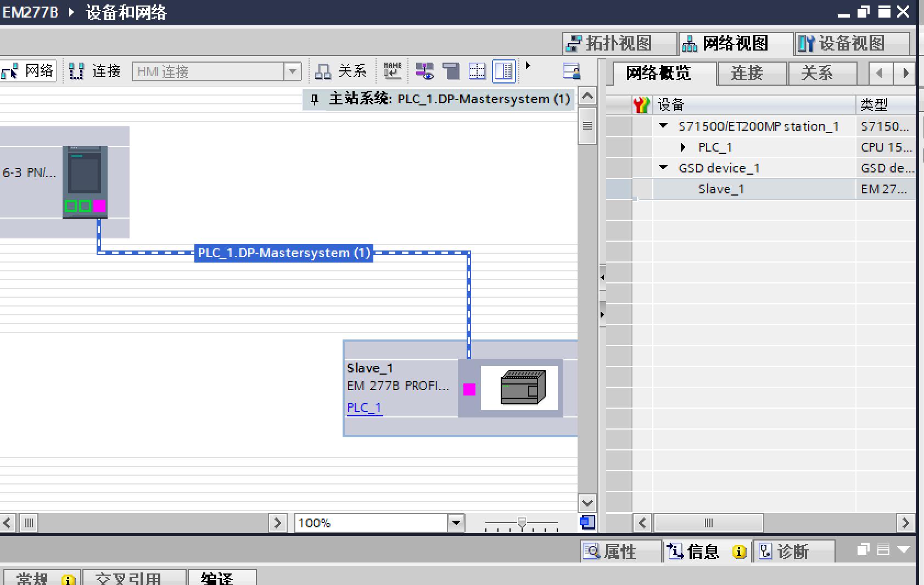The image size is (924, 585).
Task: Collapse the inspector window down arrow
Action: pos(904,549)
